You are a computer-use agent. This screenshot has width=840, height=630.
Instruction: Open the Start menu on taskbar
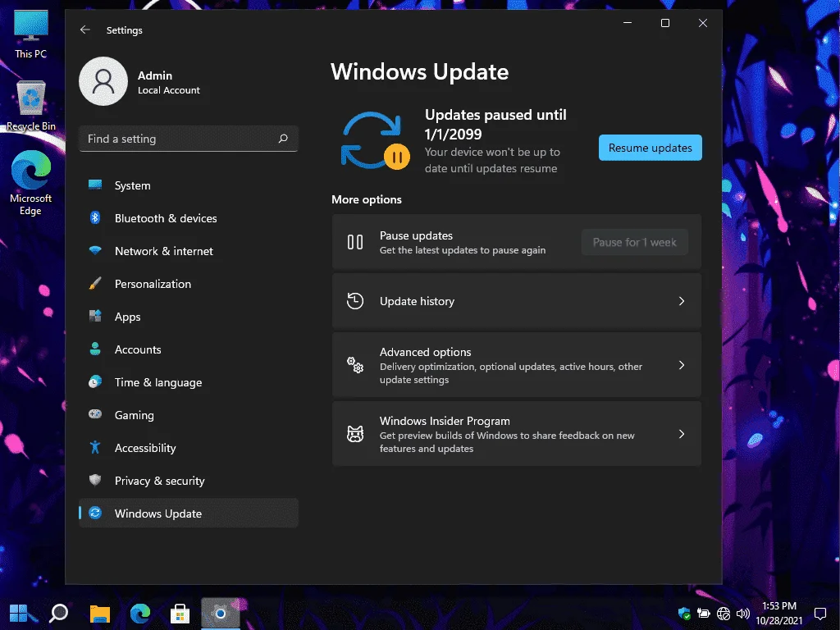coord(19,614)
